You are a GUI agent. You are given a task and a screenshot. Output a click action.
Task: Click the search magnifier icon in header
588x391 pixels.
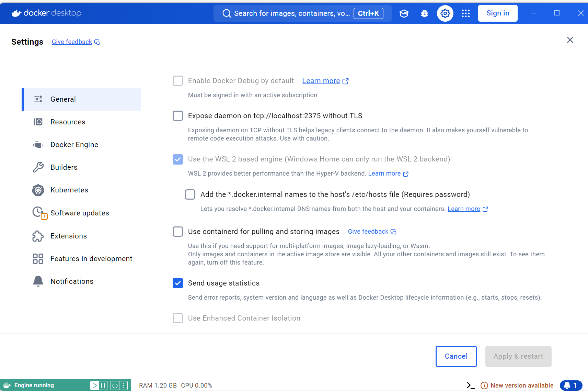click(227, 13)
